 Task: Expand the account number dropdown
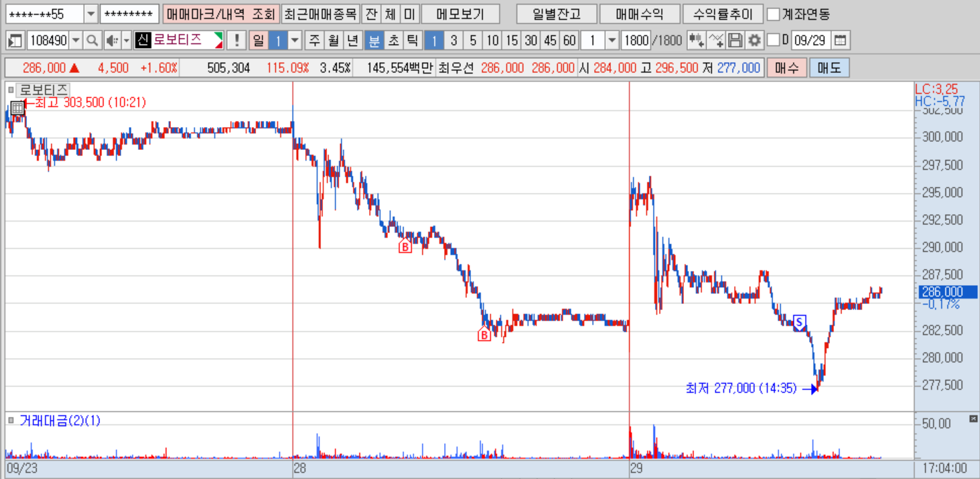coord(91,14)
